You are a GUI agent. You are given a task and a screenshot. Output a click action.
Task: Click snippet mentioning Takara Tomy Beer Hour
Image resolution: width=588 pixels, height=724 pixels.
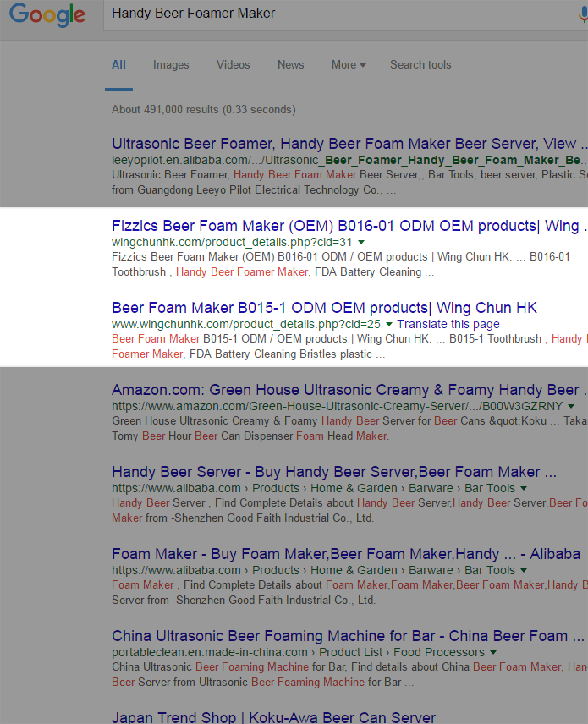pos(349,429)
